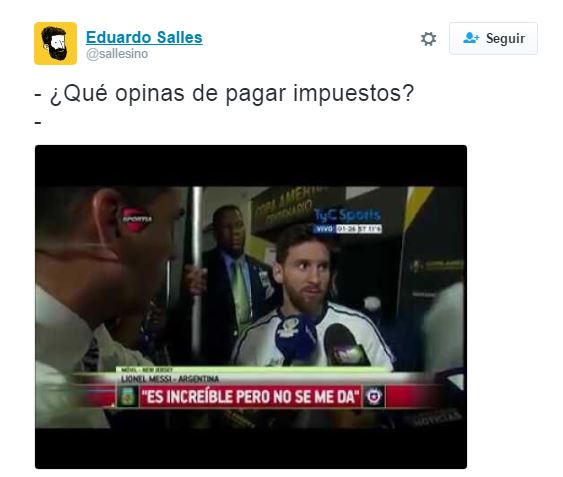Screen dimensions: 563x477
Task: Click the Argentina crest beside the caption
Action: click(x=128, y=397)
